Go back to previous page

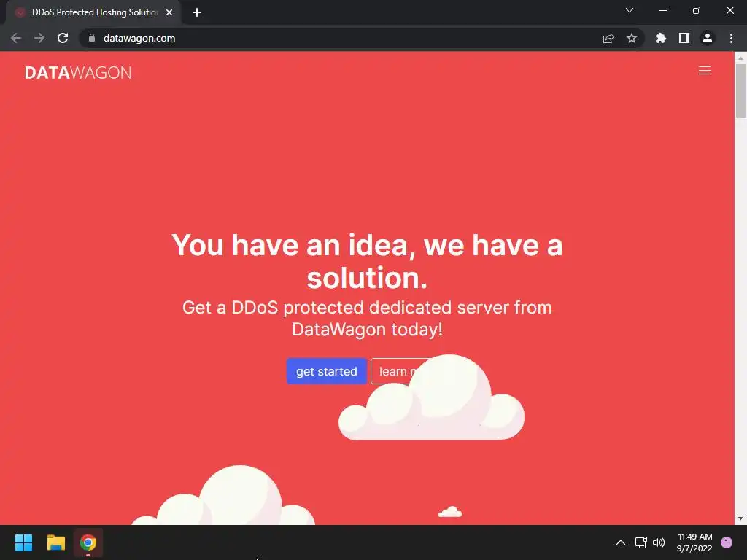click(x=16, y=38)
